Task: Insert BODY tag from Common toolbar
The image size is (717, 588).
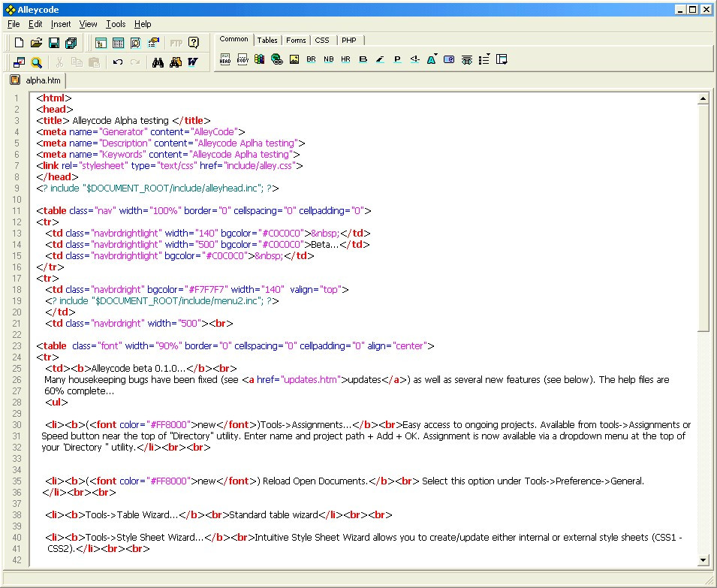Action: click(243, 59)
